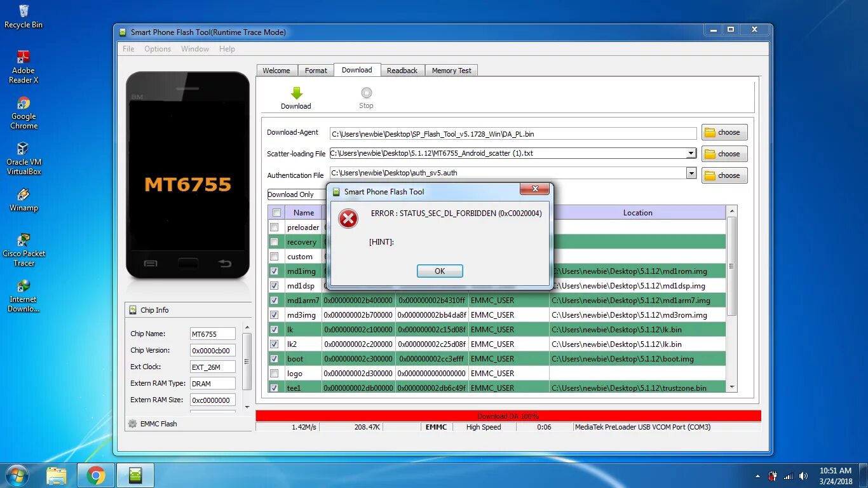Viewport: 868px width, 488px height.
Task: Check the recovery row checkbox
Action: (x=275, y=242)
